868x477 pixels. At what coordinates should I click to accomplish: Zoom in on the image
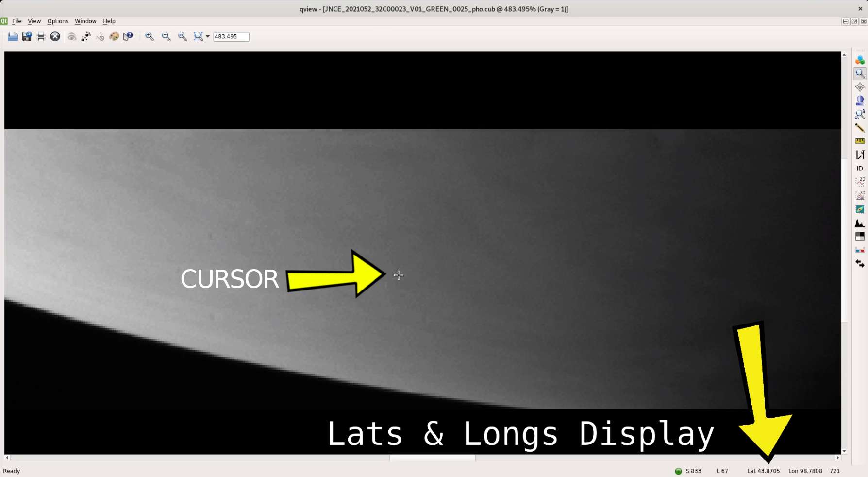pos(149,36)
